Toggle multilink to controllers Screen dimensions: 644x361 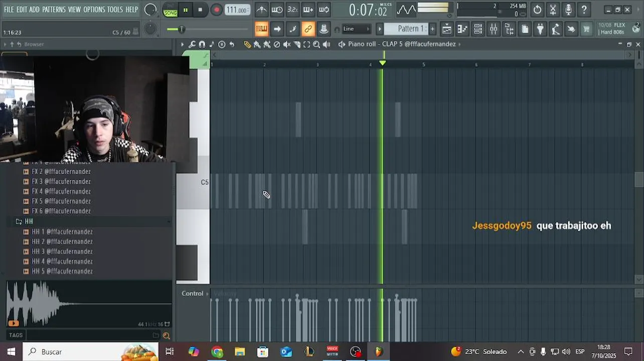click(x=324, y=29)
